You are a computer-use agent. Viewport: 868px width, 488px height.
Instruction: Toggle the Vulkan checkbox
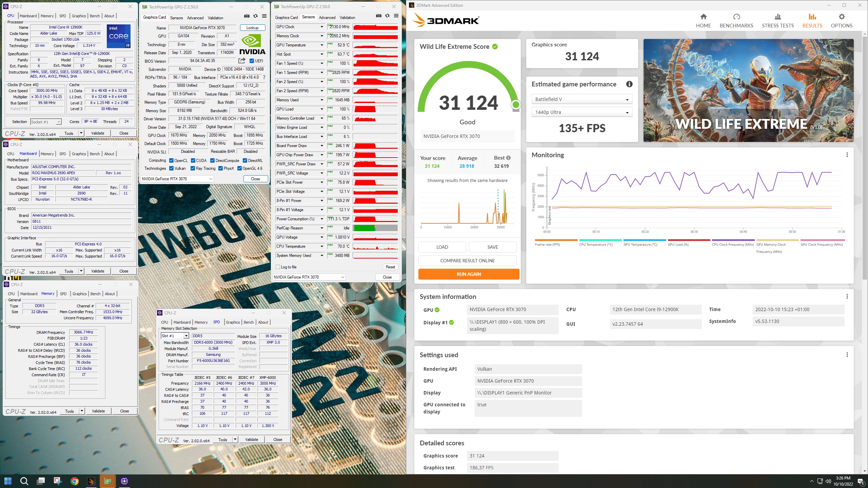tap(172, 168)
